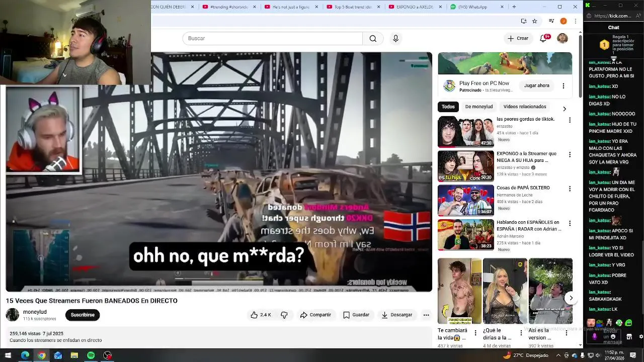Open options for 'Cosas de PAPÁ SOLTERO' video
This screenshot has width=644, height=362.
pos(570,189)
